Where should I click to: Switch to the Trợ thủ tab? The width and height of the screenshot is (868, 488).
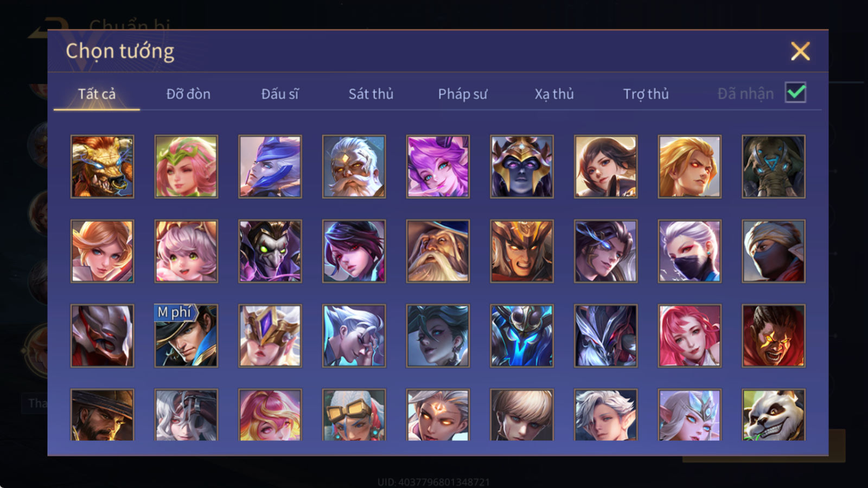646,94
